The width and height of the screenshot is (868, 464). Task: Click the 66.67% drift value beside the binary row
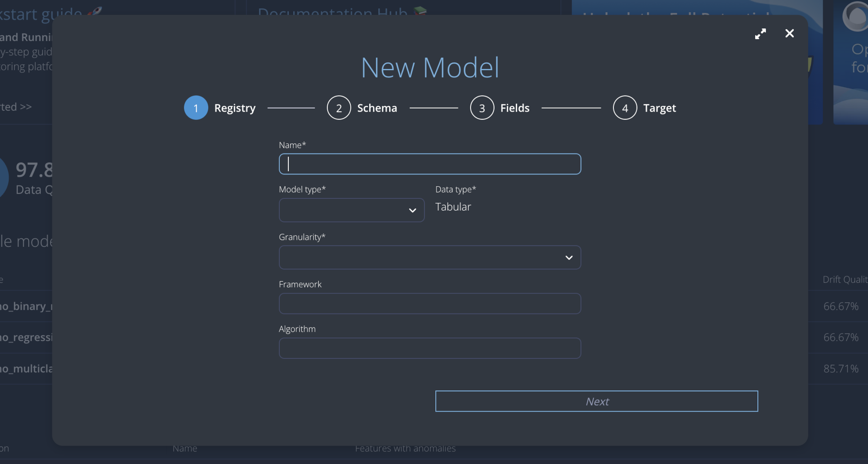[x=841, y=306]
